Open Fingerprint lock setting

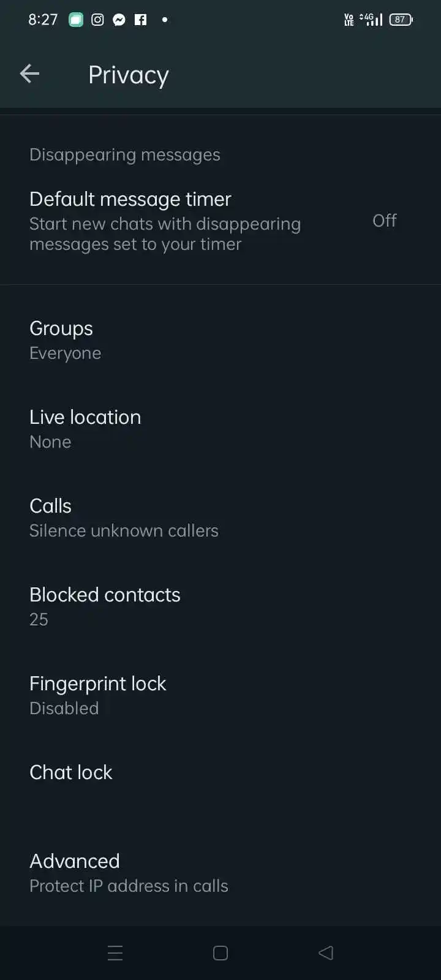(x=98, y=695)
